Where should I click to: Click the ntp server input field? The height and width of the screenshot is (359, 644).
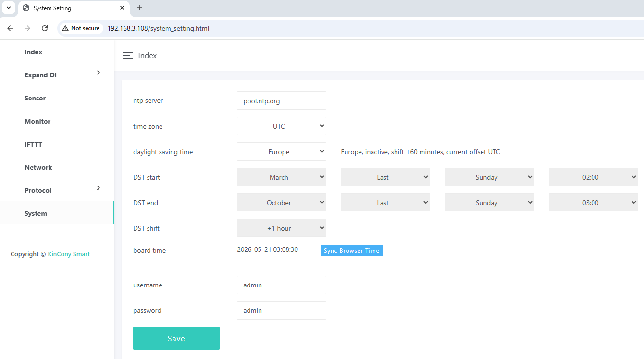coord(282,100)
